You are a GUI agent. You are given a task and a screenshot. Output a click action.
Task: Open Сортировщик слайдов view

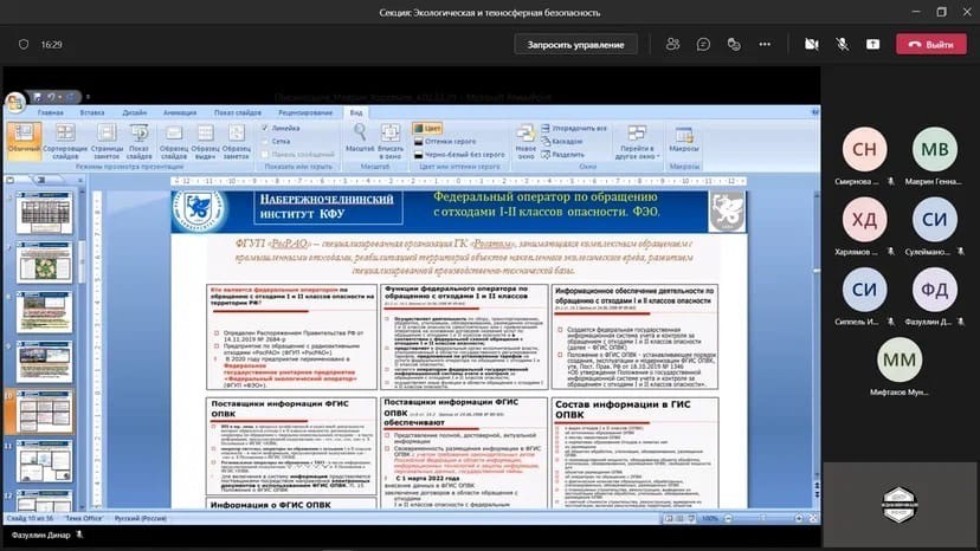pyautogui.click(x=65, y=139)
